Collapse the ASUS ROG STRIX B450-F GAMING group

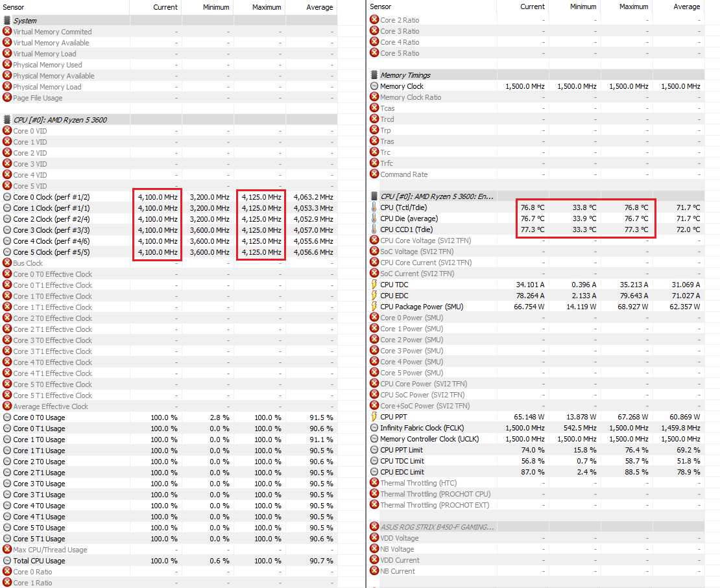click(436, 527)
